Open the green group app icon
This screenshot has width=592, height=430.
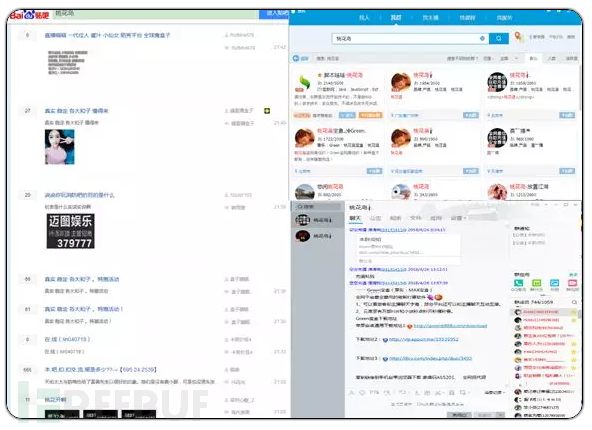[536, 284]
